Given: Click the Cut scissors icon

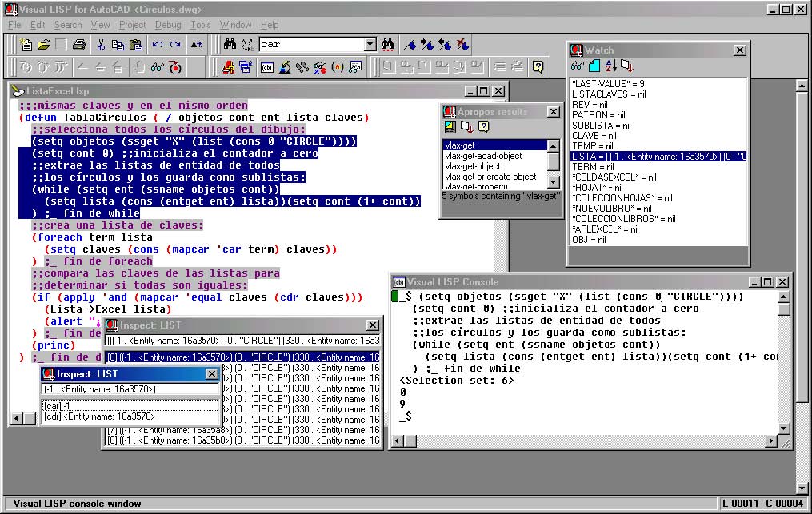Looking at the screenshot, I should (101, 45).
